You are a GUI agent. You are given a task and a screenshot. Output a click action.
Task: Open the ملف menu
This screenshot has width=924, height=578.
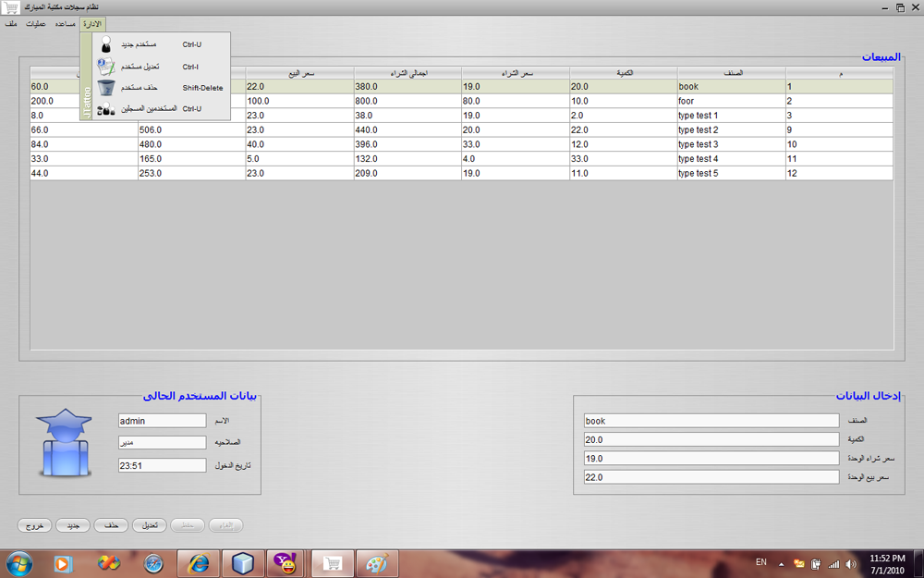pyautogui.click(x=10, y=24)
